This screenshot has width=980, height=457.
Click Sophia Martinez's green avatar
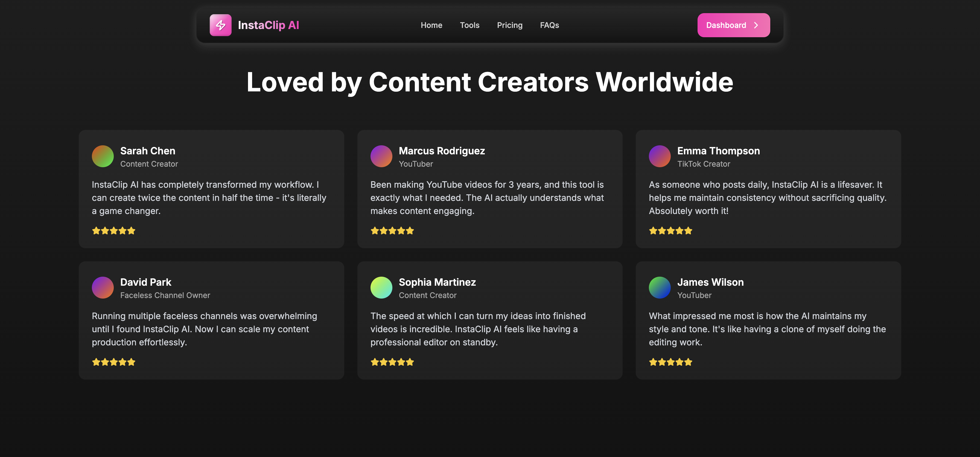[x=381, y=288]
